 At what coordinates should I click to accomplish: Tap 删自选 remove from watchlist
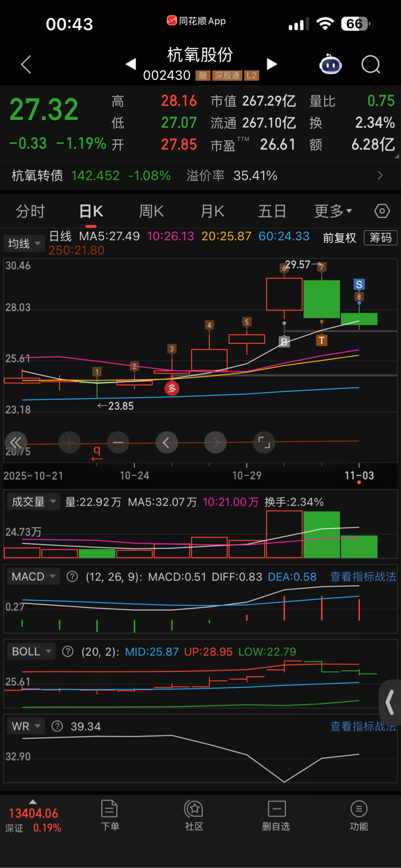tap(276, 815)
